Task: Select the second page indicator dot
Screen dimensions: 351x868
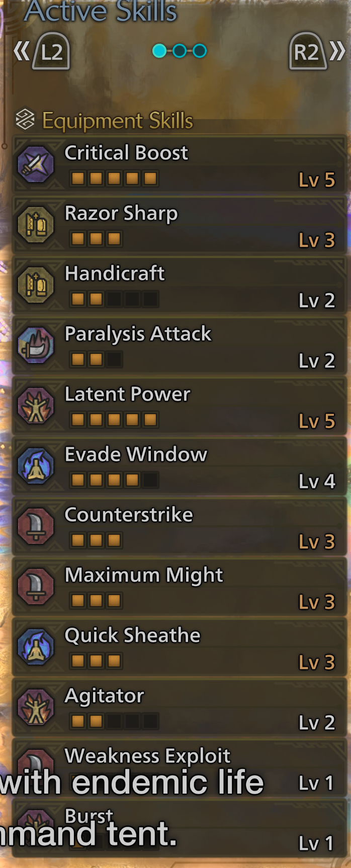Action: pyautogui.click(x=180, y=51)
